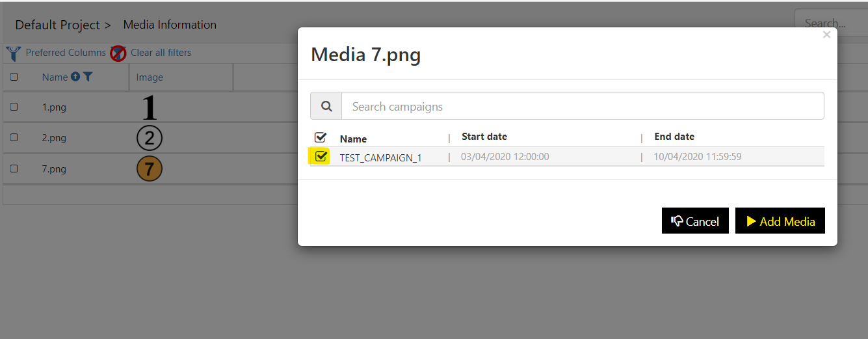This screenshot has height=339, width=868.
Task: Select the TEST_CAMPAIGN_1 campaign name
Action: coord(380,157)
